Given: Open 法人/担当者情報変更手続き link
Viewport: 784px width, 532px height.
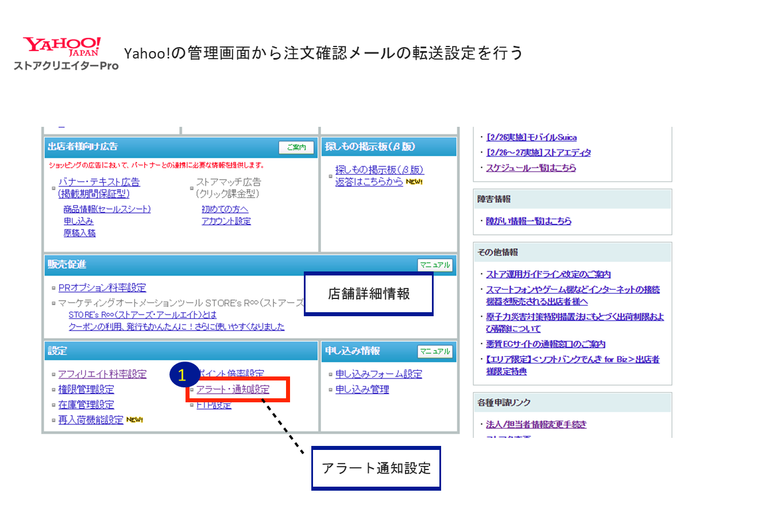Looking at the screenshot, I should [x=536, y=425].
